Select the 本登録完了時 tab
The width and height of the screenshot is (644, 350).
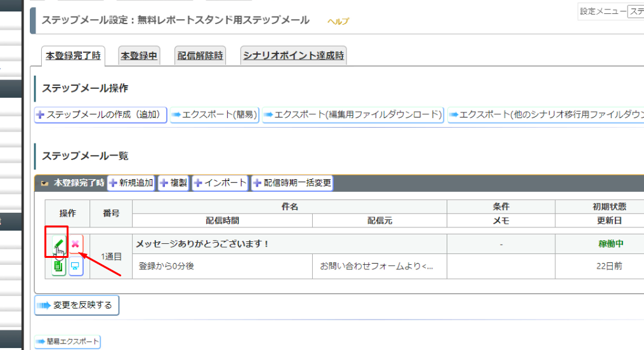coord(73,56)
